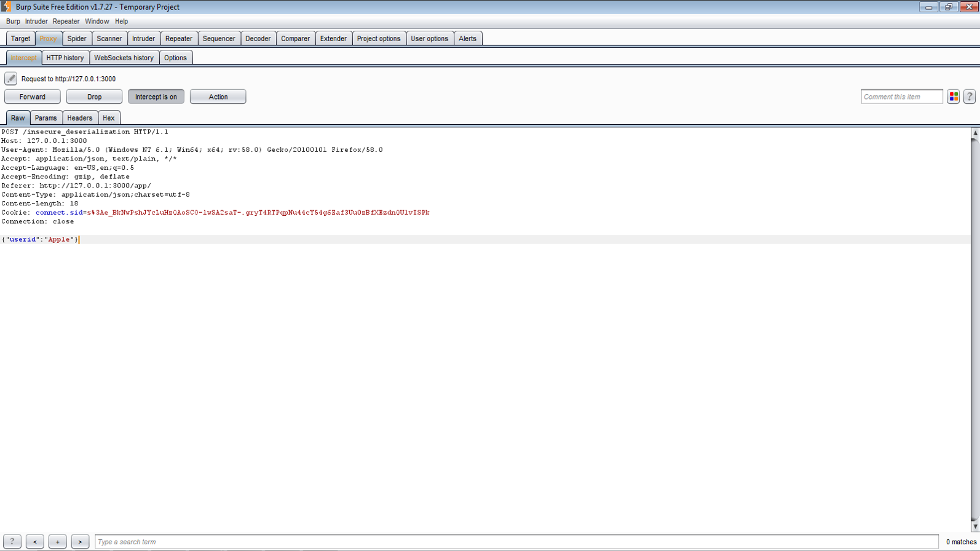
Task: Click the search term input field
Action: pyautogui.click(x=516, y=542)
